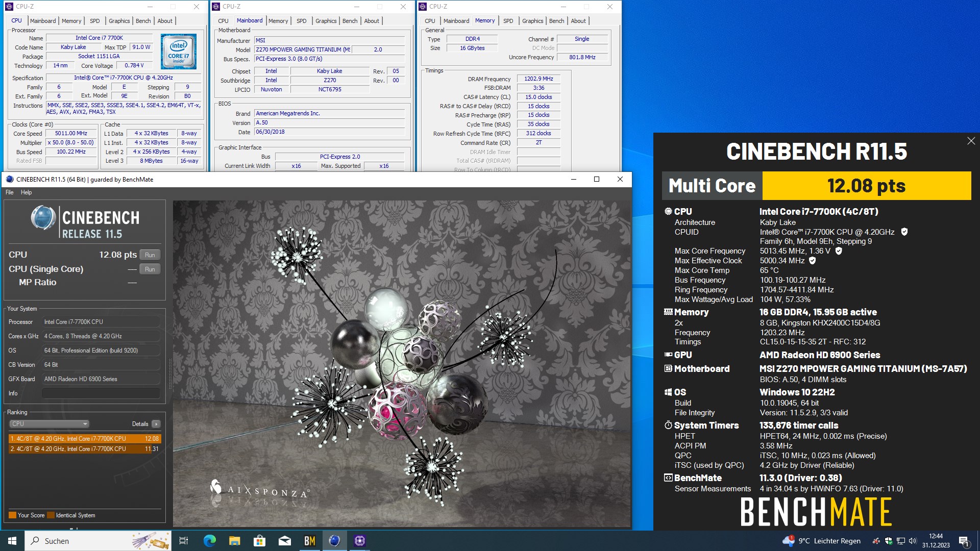The image size is (980, 551).
Task: Click the System Timers clock icon
Action: [x=668, y=425]
